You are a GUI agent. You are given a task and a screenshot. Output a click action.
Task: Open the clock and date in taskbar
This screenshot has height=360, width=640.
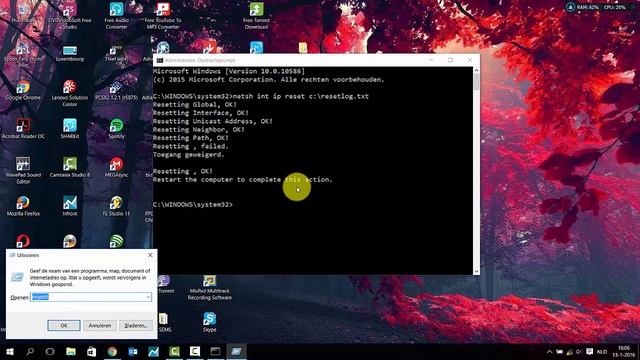[x=624, y=351]
